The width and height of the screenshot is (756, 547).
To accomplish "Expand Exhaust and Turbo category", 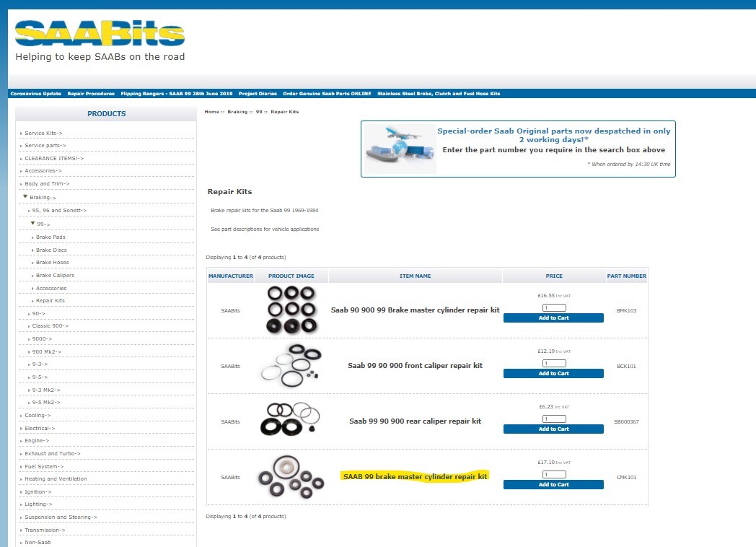I will point(53,454).
